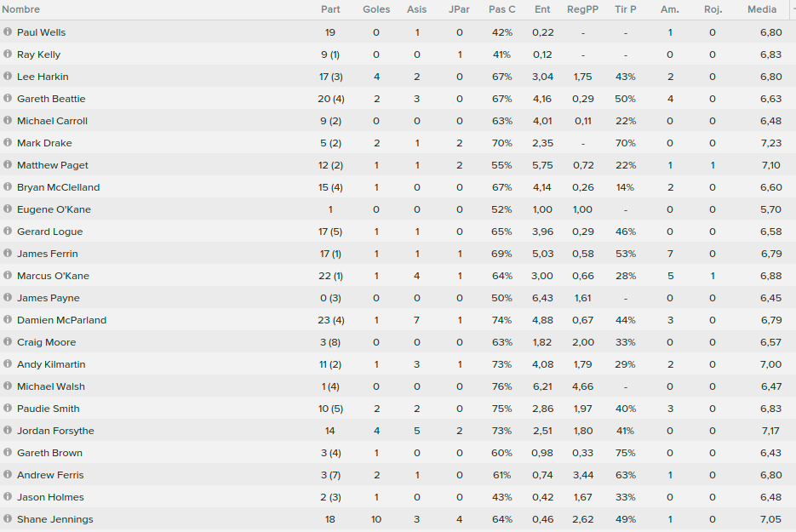Show info icon for James Payne
The image size is (796, 532).
pos(8,297)
